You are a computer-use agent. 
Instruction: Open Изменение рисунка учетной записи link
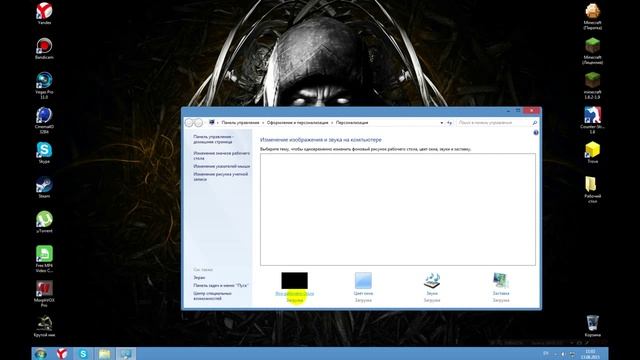(221, 177)
